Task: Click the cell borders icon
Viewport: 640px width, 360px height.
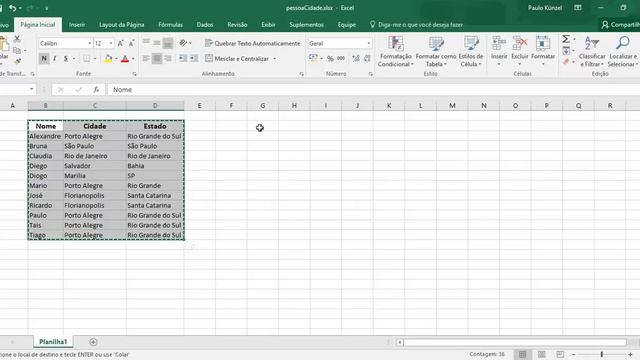Action: coord(87,59)
